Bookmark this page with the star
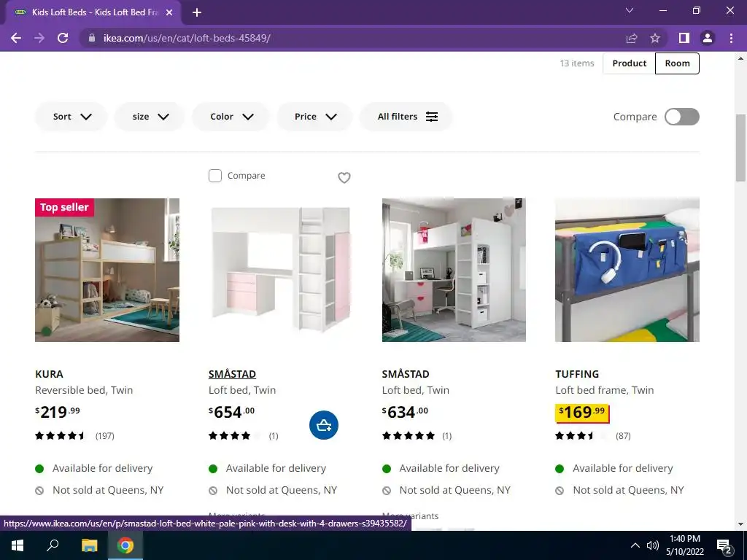747x560 pixels. 655,38
